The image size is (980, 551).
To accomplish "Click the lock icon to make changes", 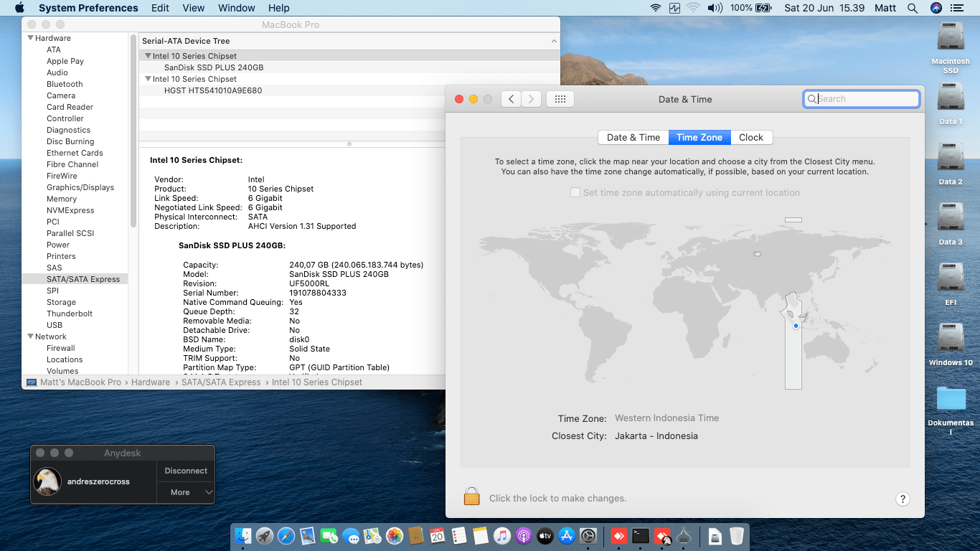I will 471,496.
